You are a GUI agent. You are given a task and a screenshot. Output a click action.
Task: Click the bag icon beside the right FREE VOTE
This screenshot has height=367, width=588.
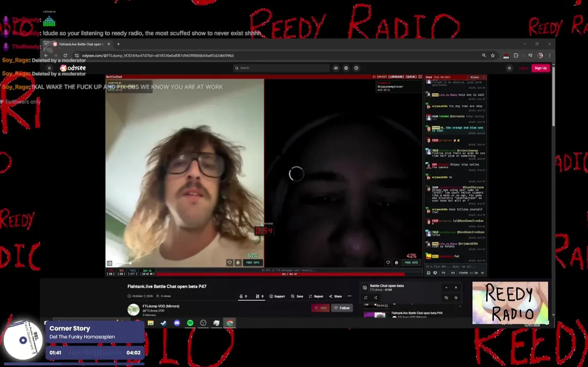(x=396, y=263)
